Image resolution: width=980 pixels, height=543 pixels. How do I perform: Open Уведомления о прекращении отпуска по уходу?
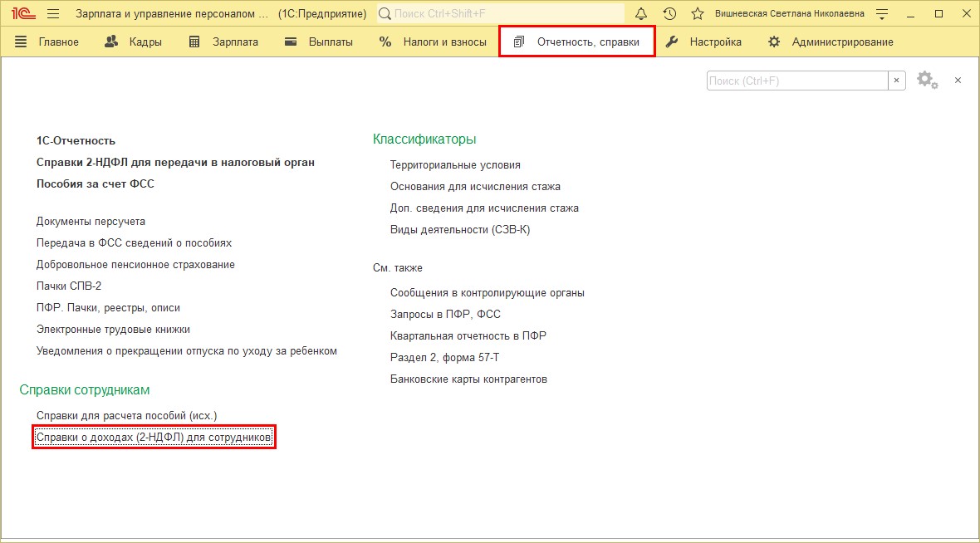(x=186, y=351)
